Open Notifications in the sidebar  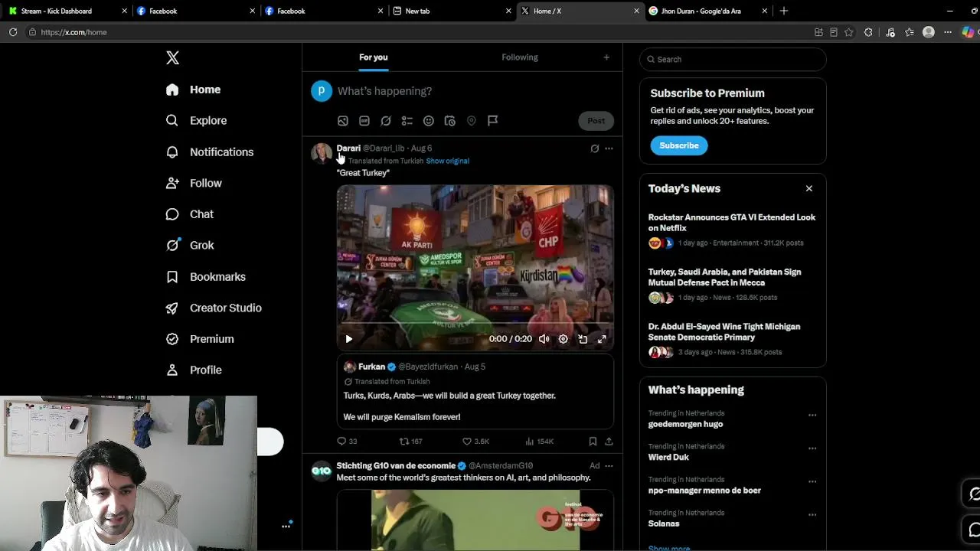[210, 152]
